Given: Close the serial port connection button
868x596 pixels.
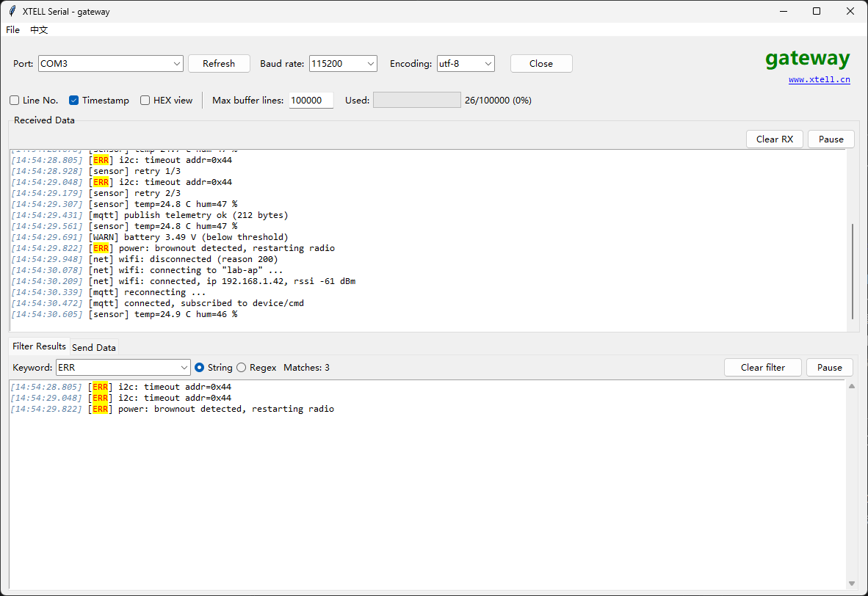Looking at the screenshot, I should [x=540, y=64].
